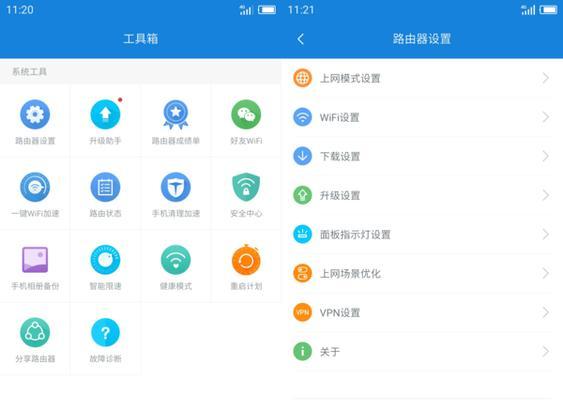Tap the 路由状态 text label
563x400 pixels.
[105, 214]
